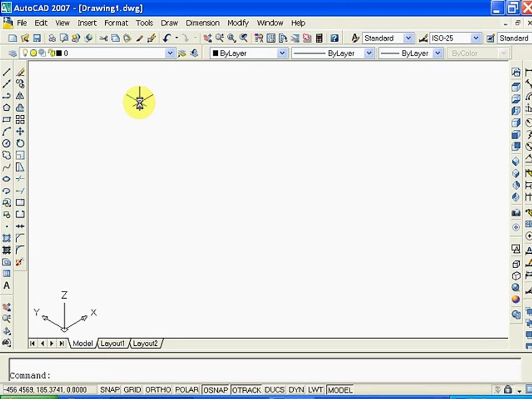Viewport: 532px width, 399px height.
Task: Click in the Command line input
Action: (265, 375)
